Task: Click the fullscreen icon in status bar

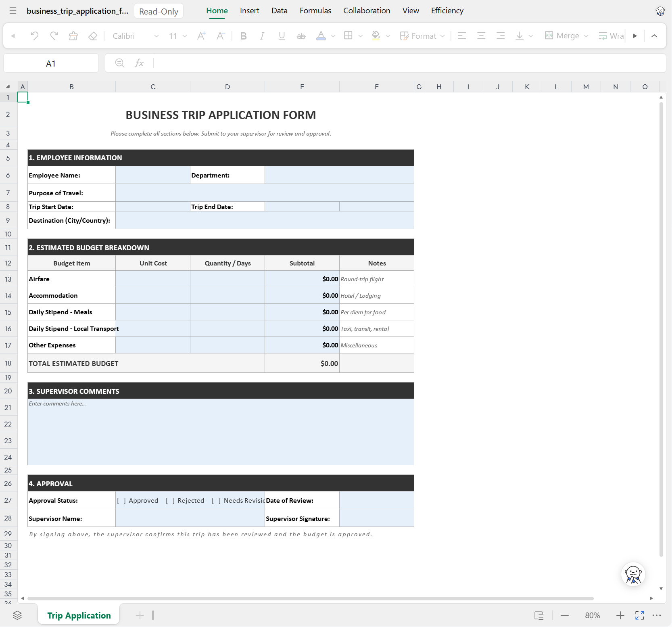Action: [x=640, y=615]
